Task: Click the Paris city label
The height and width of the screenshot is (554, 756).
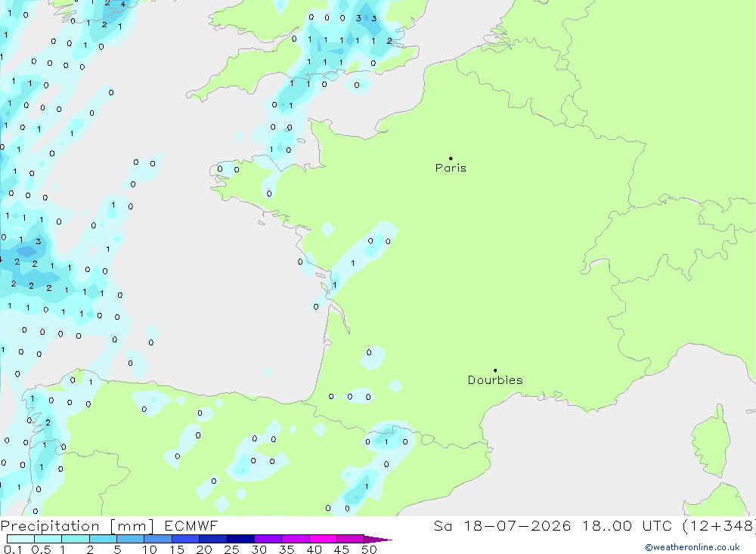Action: tap(451, 168)
